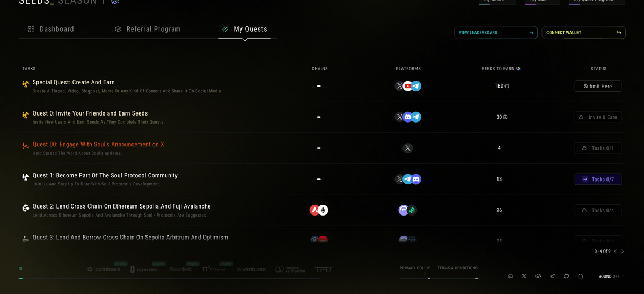Image resolution: width=644 pixels, height=294 pixels.
Task: Click the Submit Here button
Action: (x=598, y=86)
